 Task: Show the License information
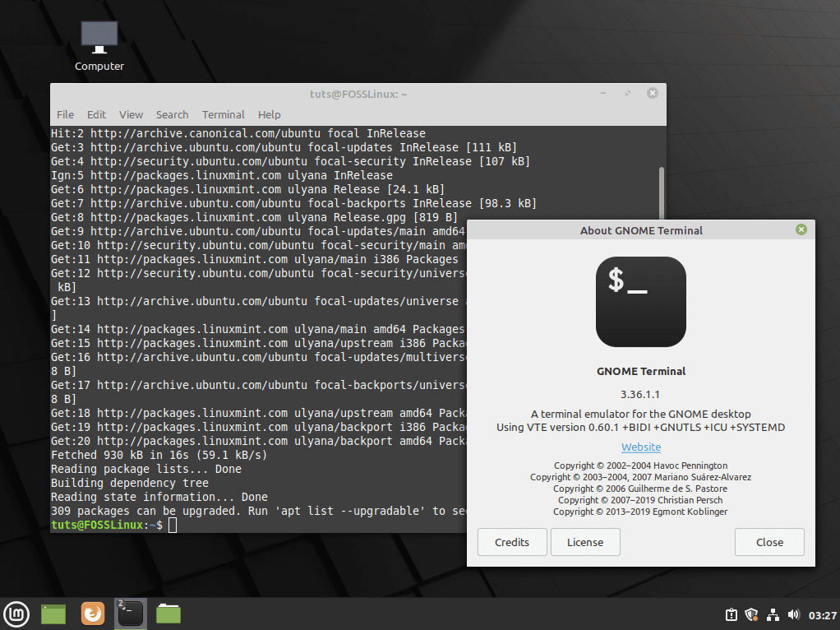pos(585,542)
